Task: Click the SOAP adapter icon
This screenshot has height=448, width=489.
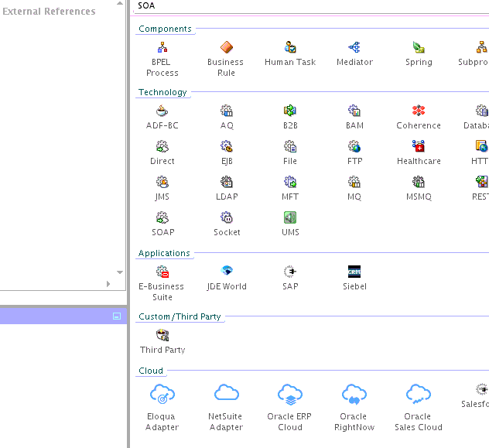Action: (162, 218)
